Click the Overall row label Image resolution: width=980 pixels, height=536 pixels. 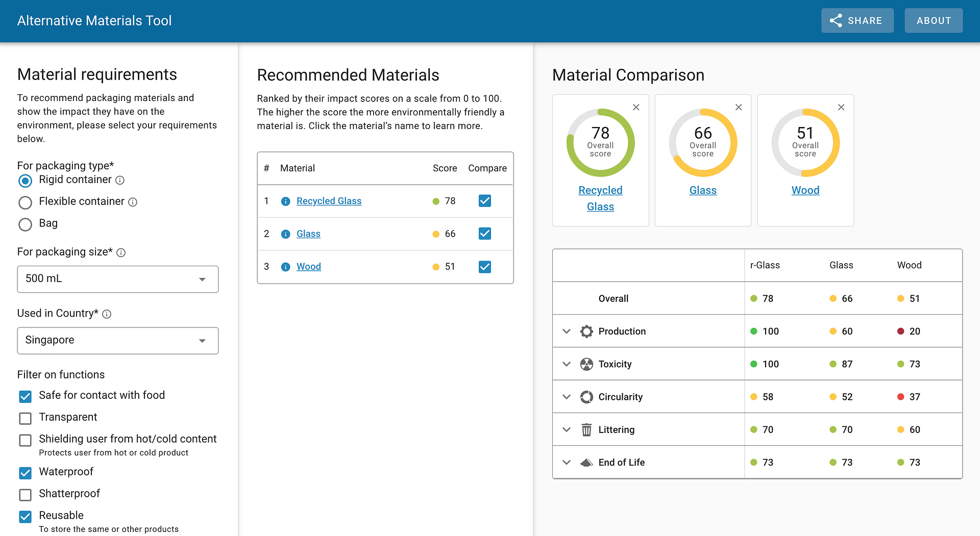click(x=613, y=299)
